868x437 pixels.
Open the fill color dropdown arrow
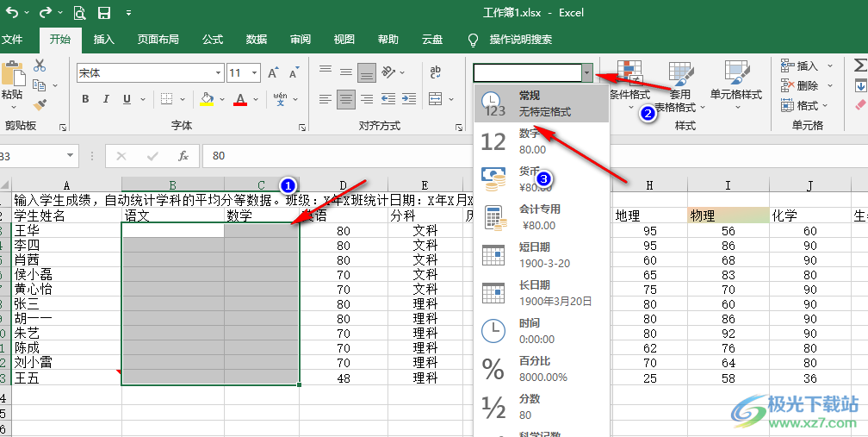pyautogui.click(x=222, y=100)
